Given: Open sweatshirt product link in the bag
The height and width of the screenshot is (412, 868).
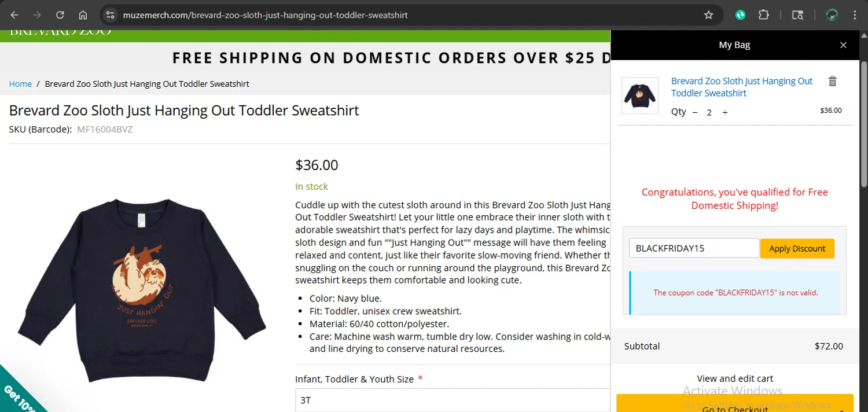Looking at the screenshot, I should click(x=741, y=87).
